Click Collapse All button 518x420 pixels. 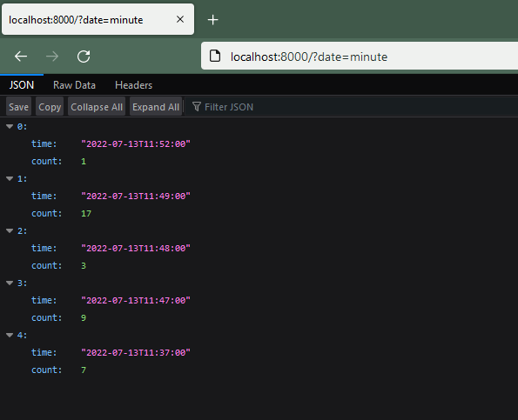pyautogui.click(x=97, y=107)
